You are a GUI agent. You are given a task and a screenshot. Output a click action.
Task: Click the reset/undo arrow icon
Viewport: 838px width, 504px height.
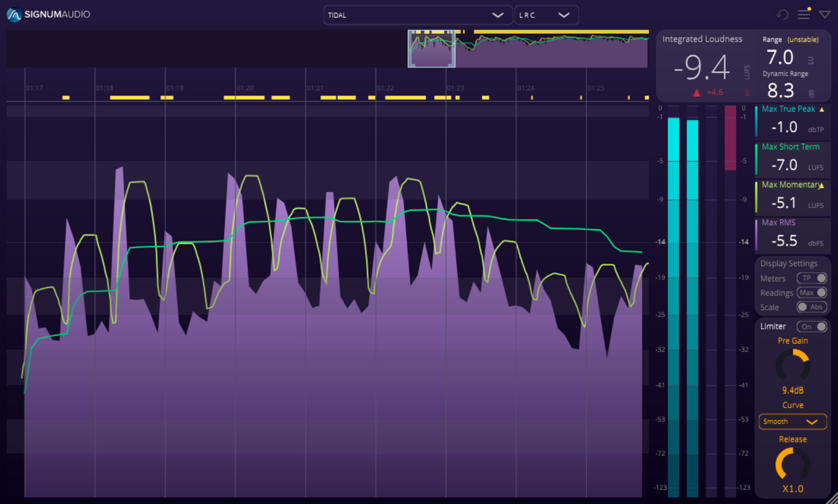pyautogui.click(x=783, y=15)
